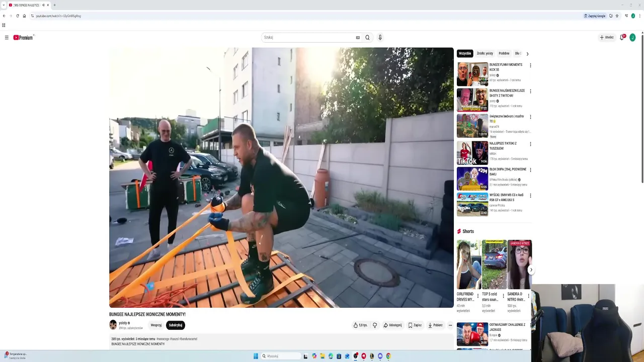
Task: Open the BUNGEE FUNNY MOMENTS KICK 55 thumbnail
Action: tap(472, 74)
